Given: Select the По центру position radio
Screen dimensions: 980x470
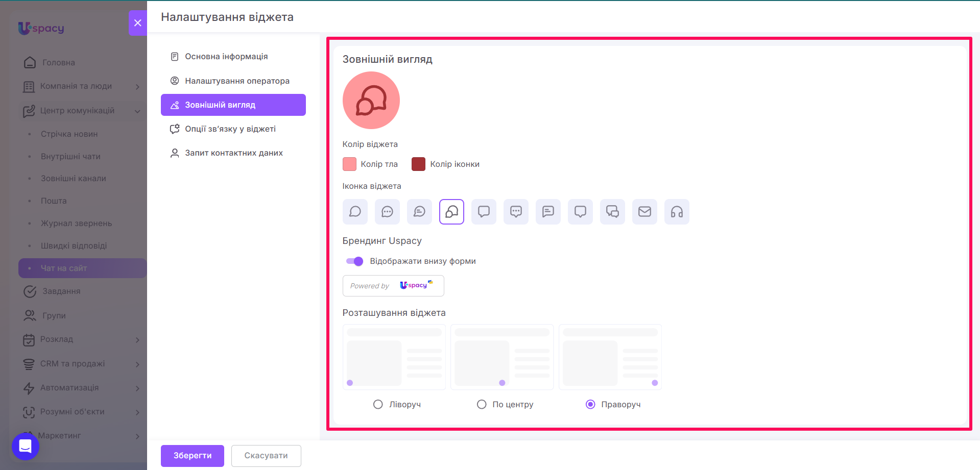Looking at the screenshot, I should click(482, 404).
